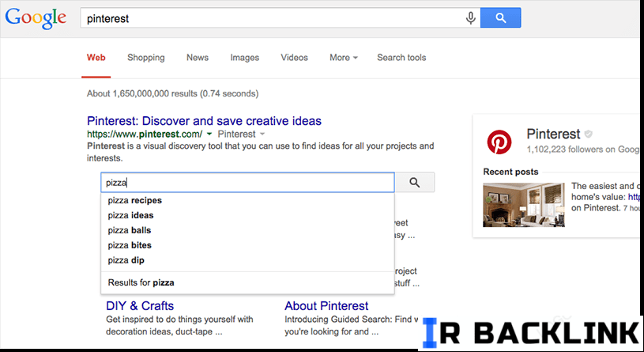
Task: Open the About Pinterest sitelink
Action: (326, 305)
